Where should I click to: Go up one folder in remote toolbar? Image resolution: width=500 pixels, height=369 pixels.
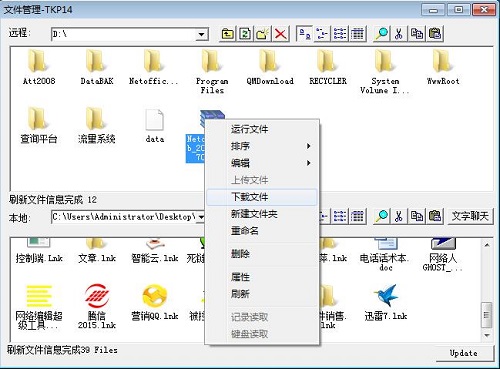[228, 34]
